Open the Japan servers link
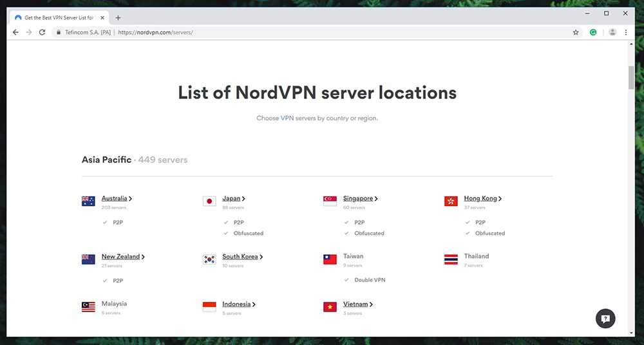The height and width of the screenshot is (345, 644). 231,198
